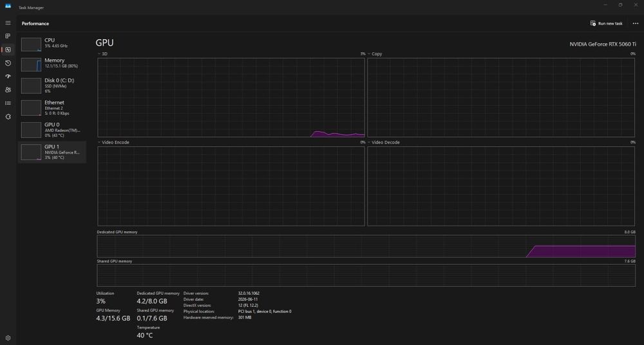Viewport: 644px width, 345px height.
Task: Click the Video Decode graph area
Action: (x=501, y=186)
